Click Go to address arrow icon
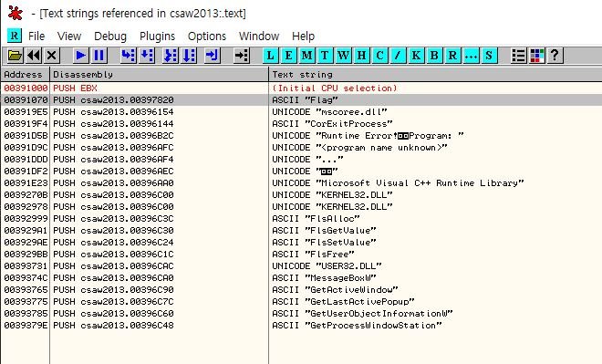Viewport: 602px width, 364px height. click(242, 56)
